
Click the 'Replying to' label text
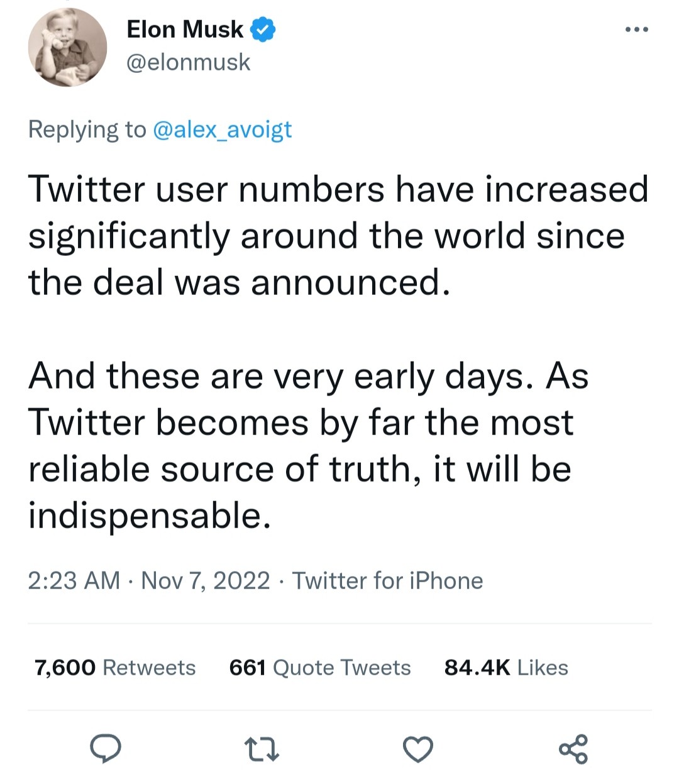(x=87, y=129)
